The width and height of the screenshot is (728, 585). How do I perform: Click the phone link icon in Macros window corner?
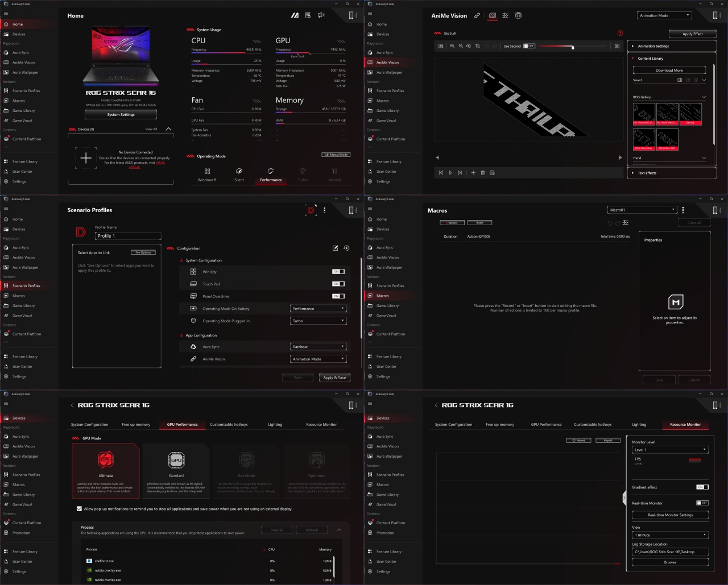pyautogui.click(x=715, y=210)
